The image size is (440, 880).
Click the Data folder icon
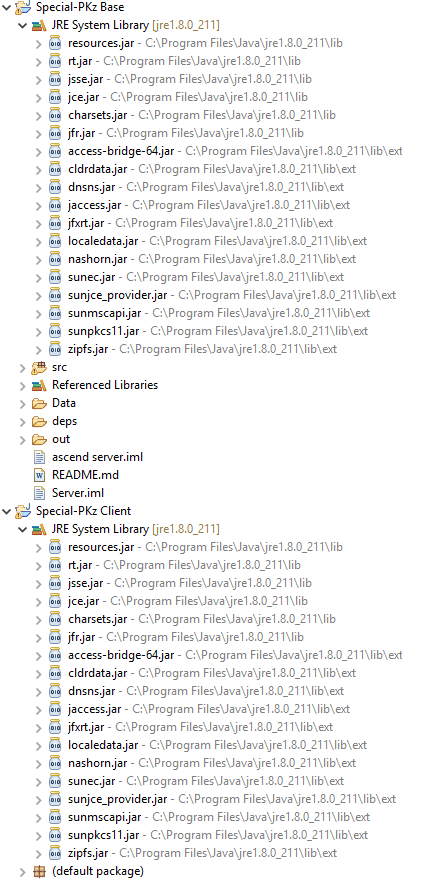click(x=39, y=403)
